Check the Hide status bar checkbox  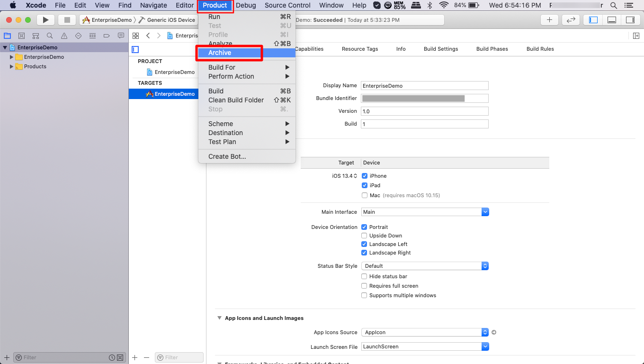point(364,276)
